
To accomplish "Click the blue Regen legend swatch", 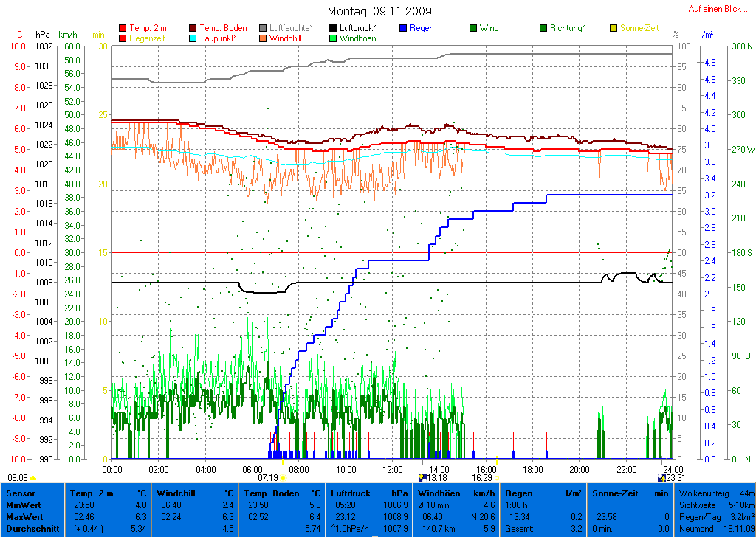I will click(x=403, y=28).
